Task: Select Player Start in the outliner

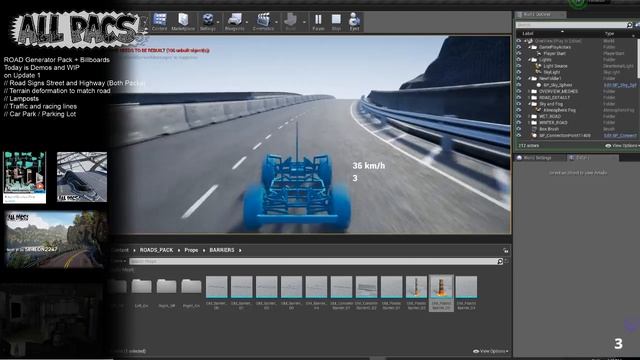Action: (554, 53)
